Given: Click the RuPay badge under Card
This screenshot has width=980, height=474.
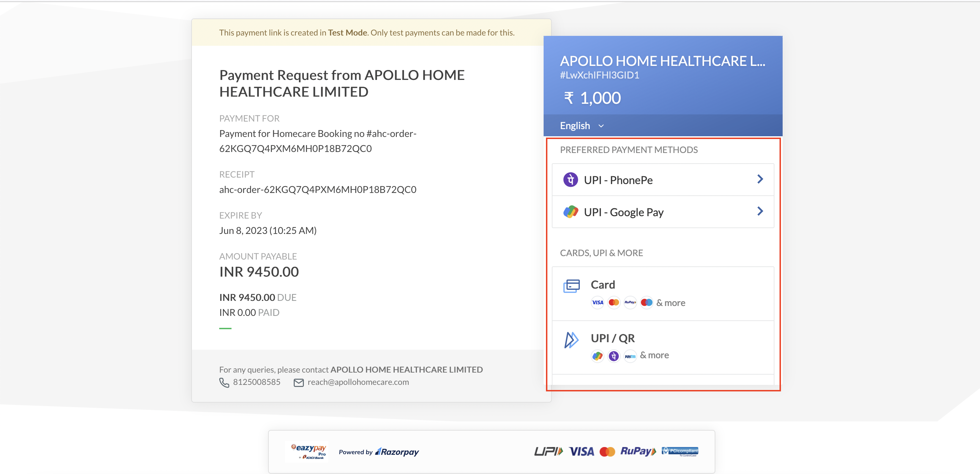Looking at the screenshot, I should click(630, 303).
